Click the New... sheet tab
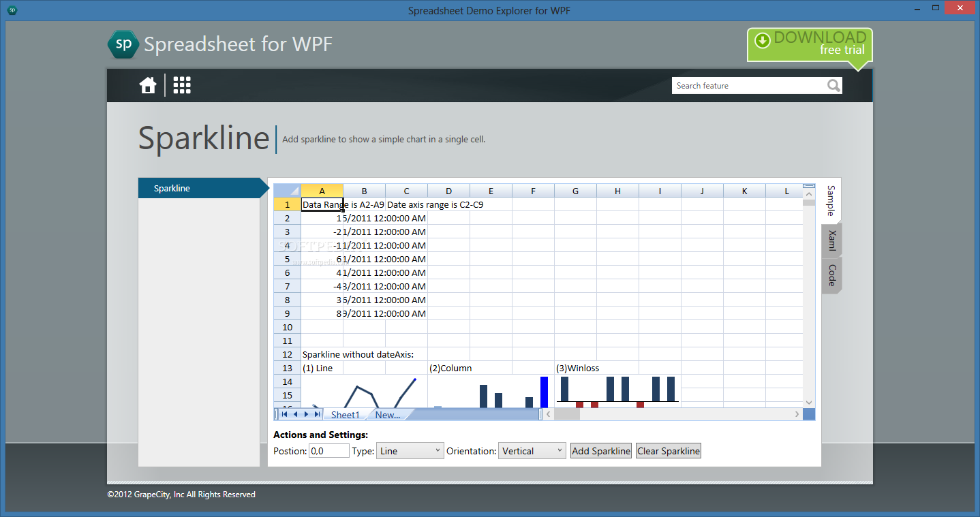 click(x=387, y=415)
